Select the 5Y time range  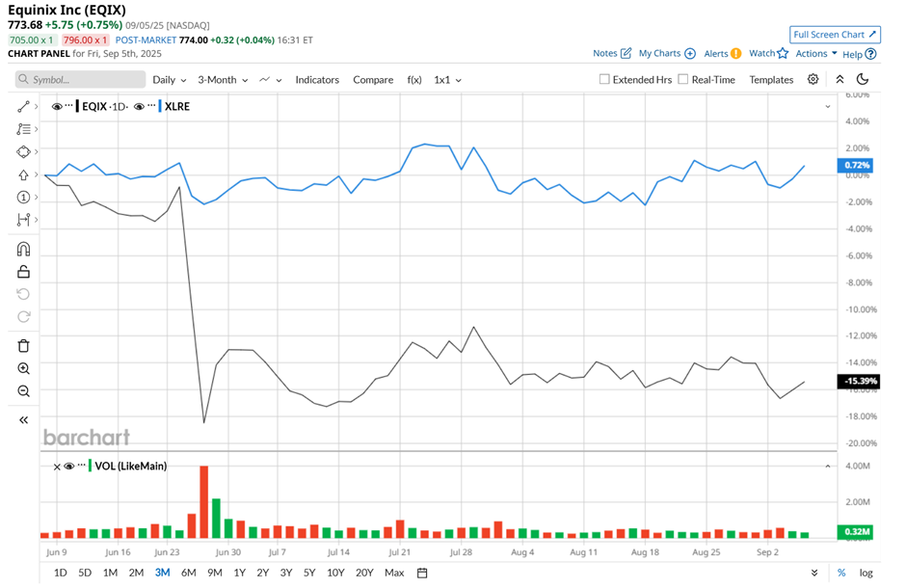pyautogui.click(x=309, y=573)
